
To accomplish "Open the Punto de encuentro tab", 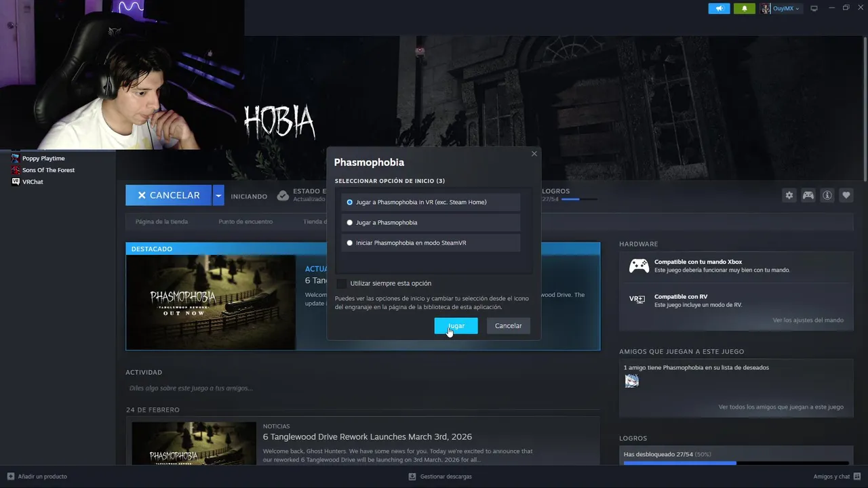I will point(245,222).
